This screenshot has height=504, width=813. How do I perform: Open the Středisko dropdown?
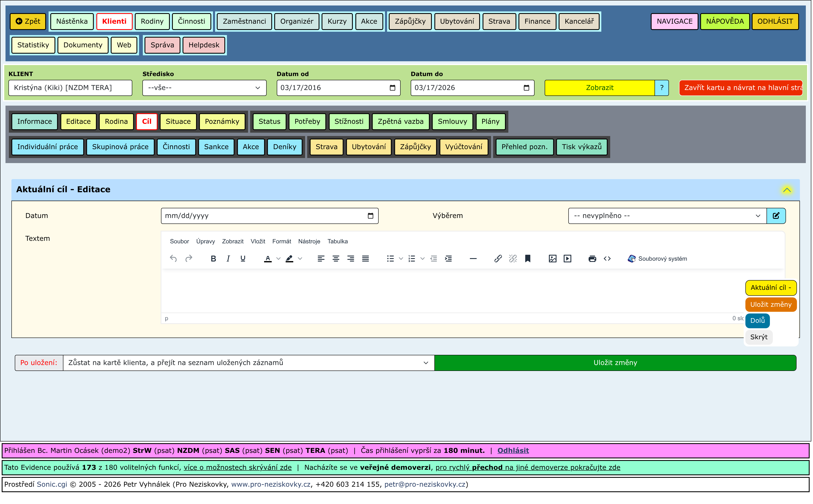point(204,88)
